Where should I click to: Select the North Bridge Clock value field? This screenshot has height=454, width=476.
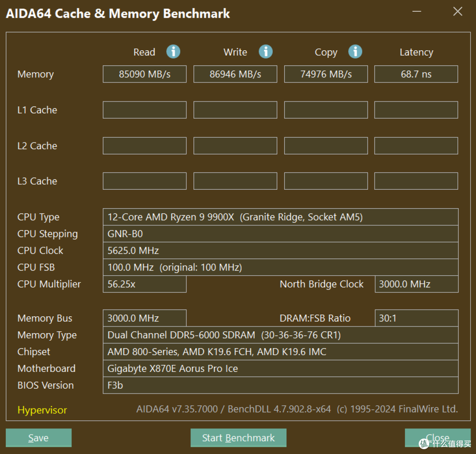tap(416, 284)
